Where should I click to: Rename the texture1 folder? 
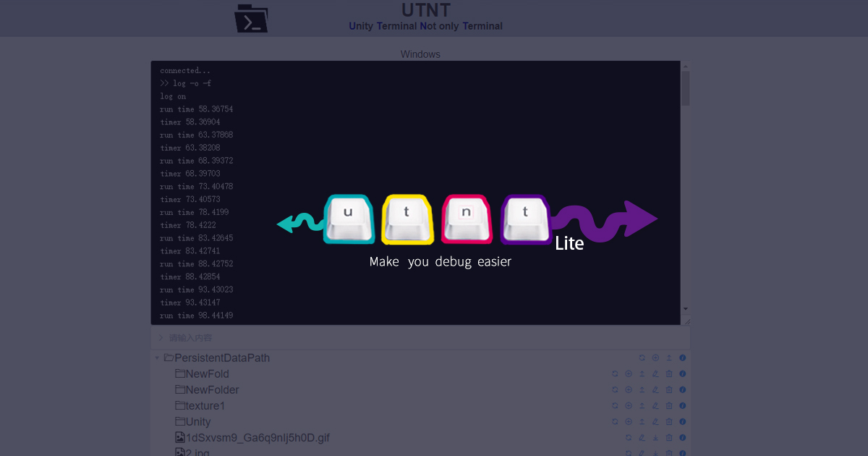tap(655, 405)
